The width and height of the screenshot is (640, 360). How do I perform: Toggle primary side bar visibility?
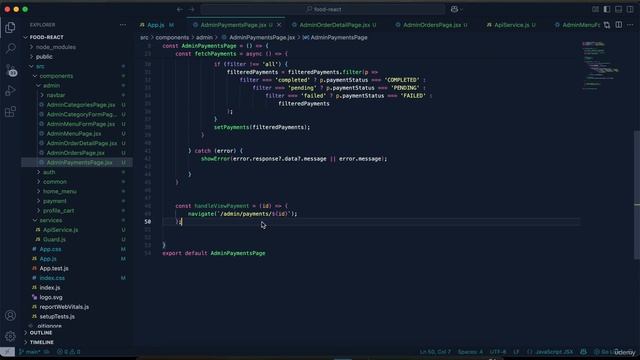pyautogui.click(x=607, y=9)
